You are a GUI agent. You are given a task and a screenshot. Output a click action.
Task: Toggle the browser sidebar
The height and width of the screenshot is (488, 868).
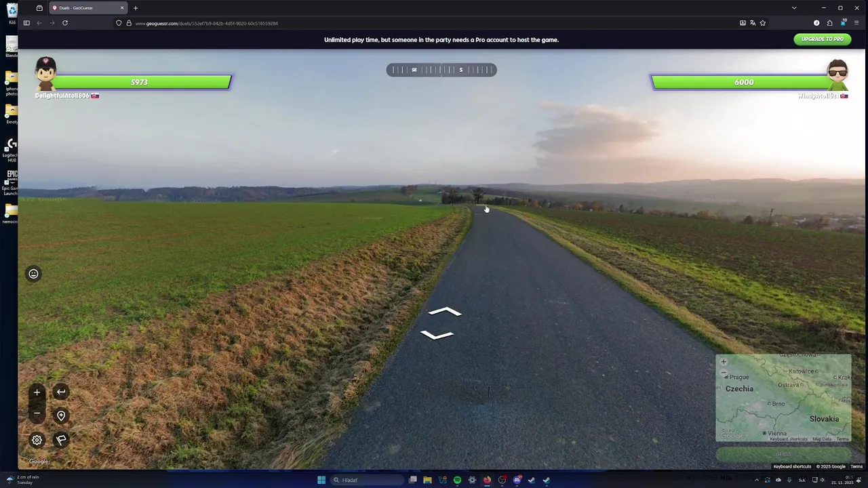[26, 23]
